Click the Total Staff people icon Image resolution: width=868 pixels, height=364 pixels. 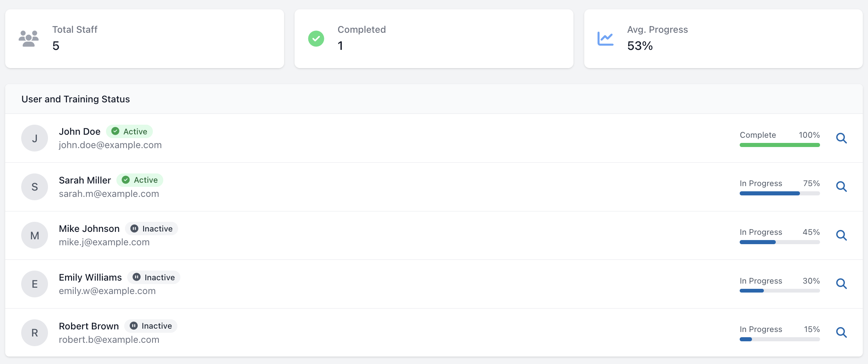click(x=29, y=39)
